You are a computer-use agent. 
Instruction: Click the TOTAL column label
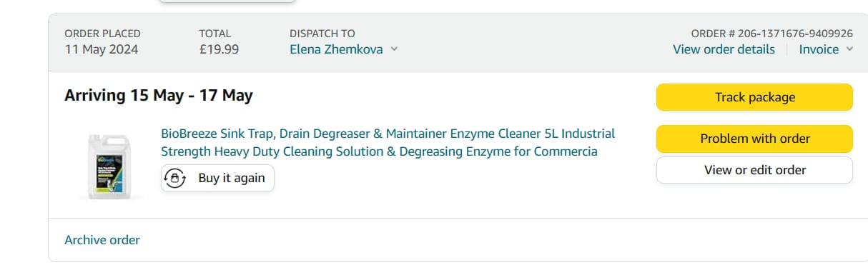[214, 34]
